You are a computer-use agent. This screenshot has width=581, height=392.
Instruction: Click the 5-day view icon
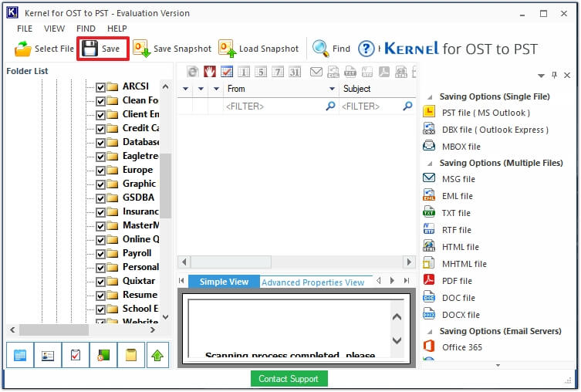pos(261,72)
